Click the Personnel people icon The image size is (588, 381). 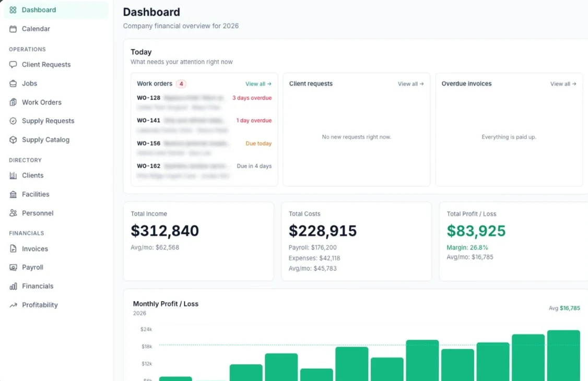[x=13, y=213]
